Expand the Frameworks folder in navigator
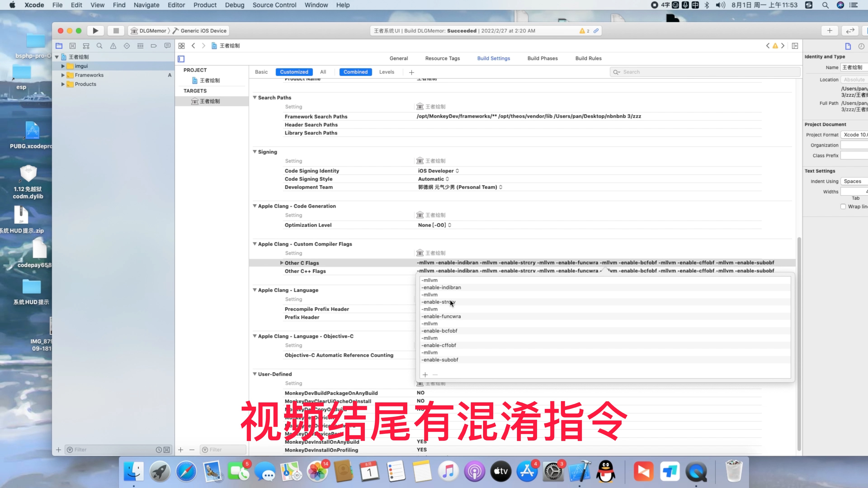The image size is (868, 488). click(63, 75)
